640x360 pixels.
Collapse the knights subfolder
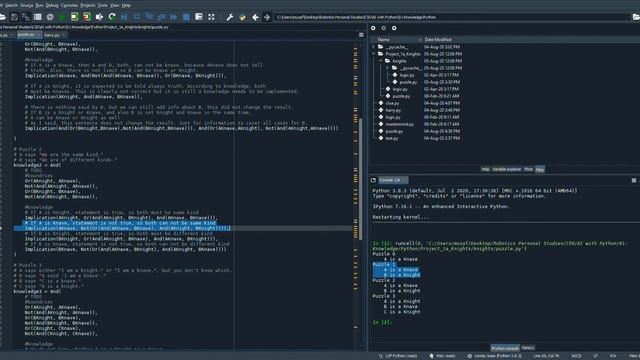(381, 61)
